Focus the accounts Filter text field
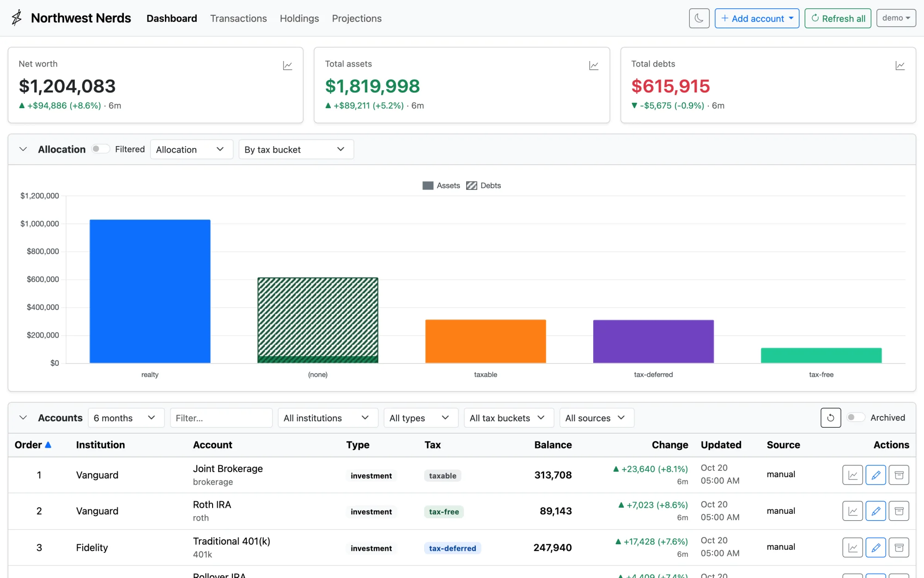Image resolution: width=924 pixels, height=578 pixels. (221, 418)
